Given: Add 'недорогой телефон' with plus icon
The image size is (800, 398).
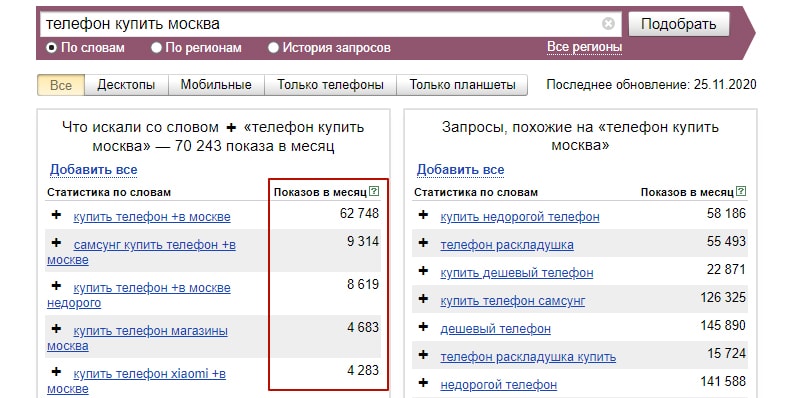Looking at the screenshot, I should click(x=423, y=383).
